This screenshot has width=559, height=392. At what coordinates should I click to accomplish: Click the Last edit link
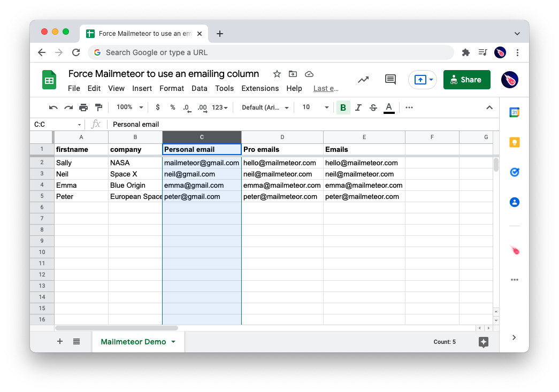point(326,88)
